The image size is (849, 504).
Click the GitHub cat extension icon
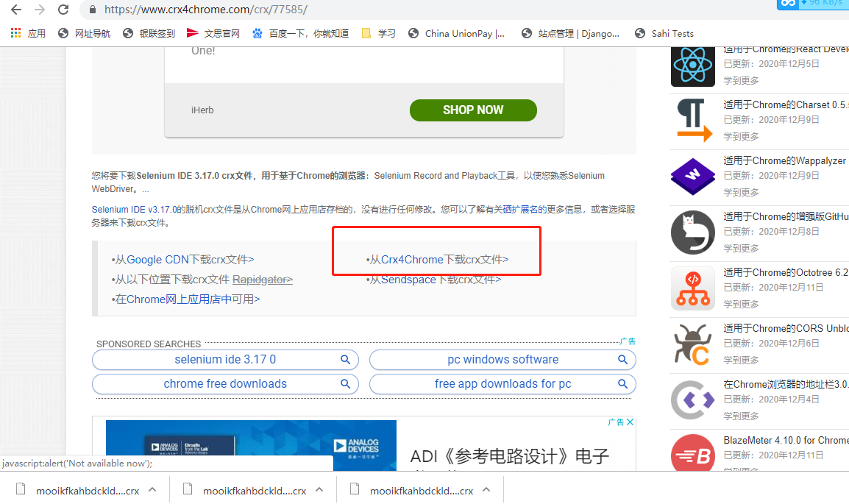point(692,233)
